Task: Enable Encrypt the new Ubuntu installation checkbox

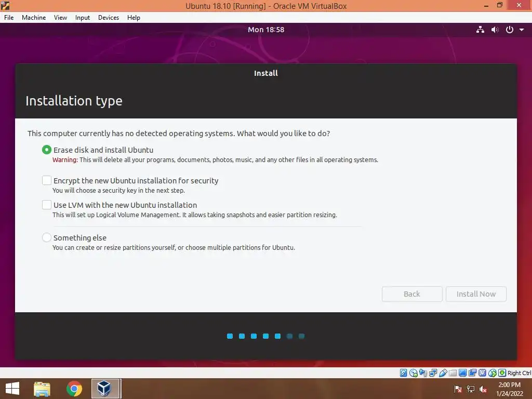Action: pos(46,180)
